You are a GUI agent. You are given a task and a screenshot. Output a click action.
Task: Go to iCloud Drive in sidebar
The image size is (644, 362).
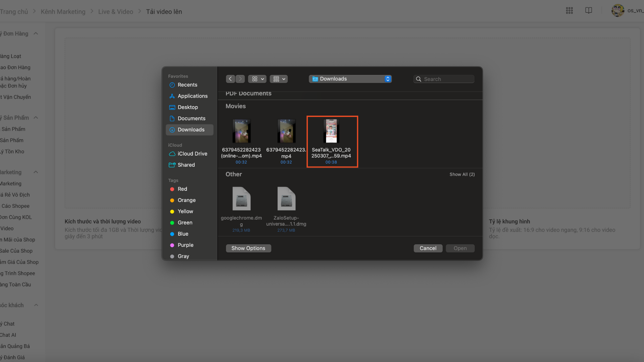[x=192, y=154]
